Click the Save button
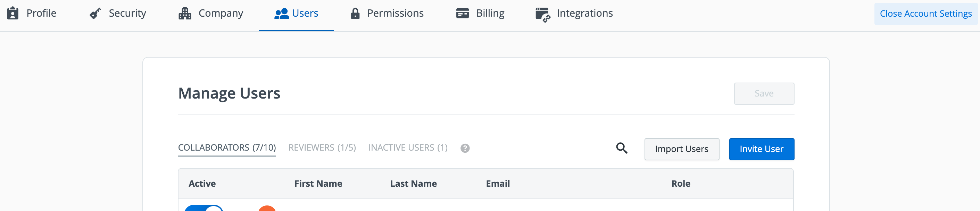The width and height of the screenshot is (980, 211). [764, 93]
